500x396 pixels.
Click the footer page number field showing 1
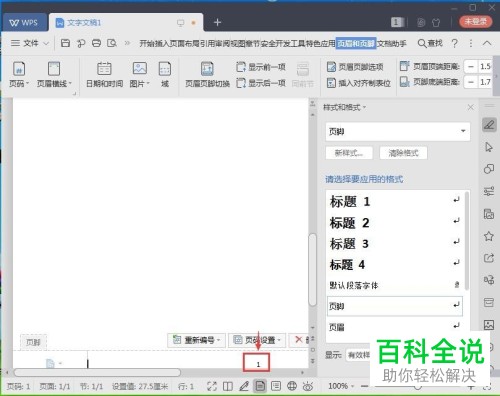point(256,363)
